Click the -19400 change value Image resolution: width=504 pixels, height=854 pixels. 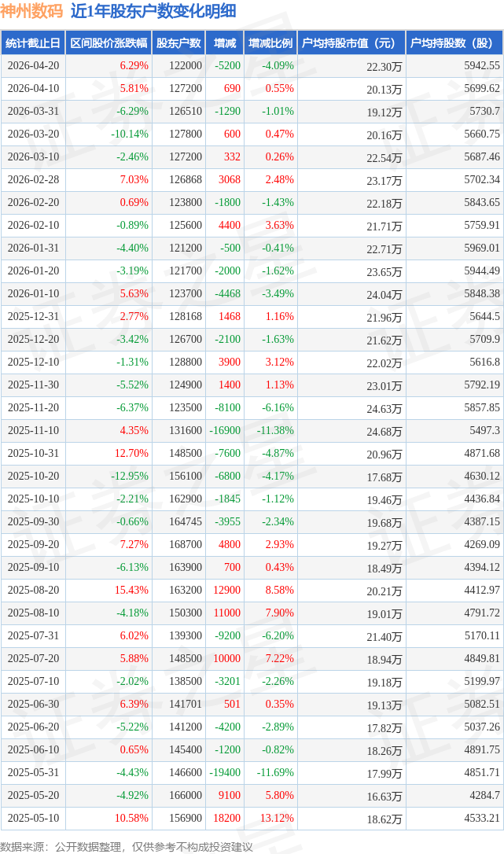pyautogui.click(x=225, y=773)
